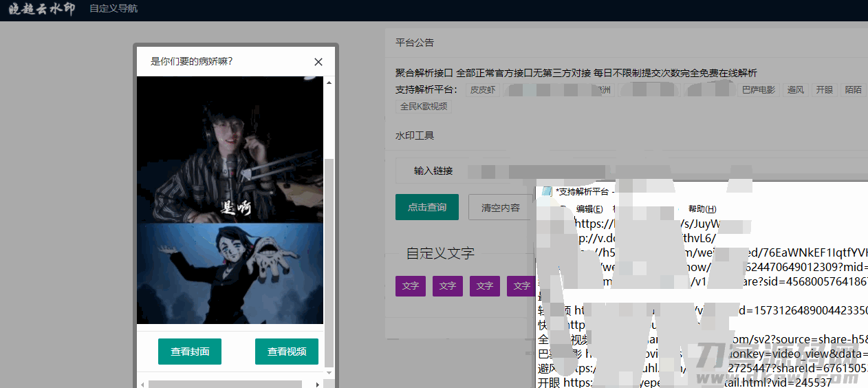Click the video cover preview image
868x388 pixels.
click(x=230, y=200)
